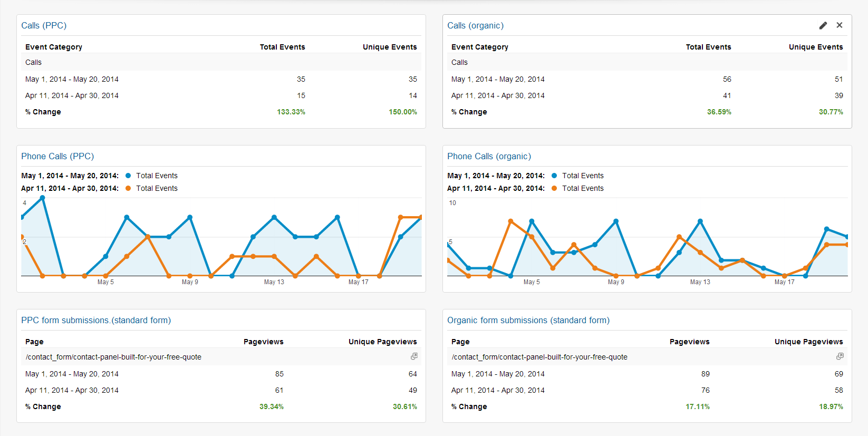Click the pencil edit icon on Calls (organic)
Viewport: 868px width, 436px height.
click(x=823, y=25)
